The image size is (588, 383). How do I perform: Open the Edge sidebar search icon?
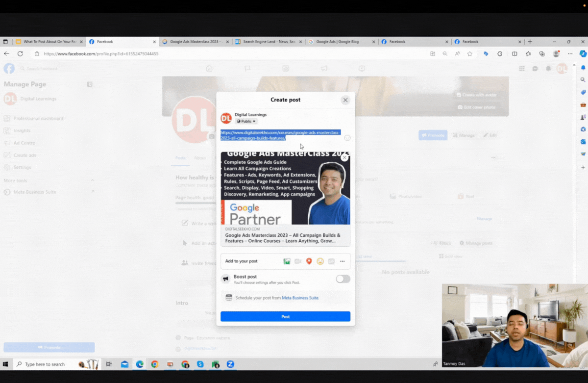[583, 79]
